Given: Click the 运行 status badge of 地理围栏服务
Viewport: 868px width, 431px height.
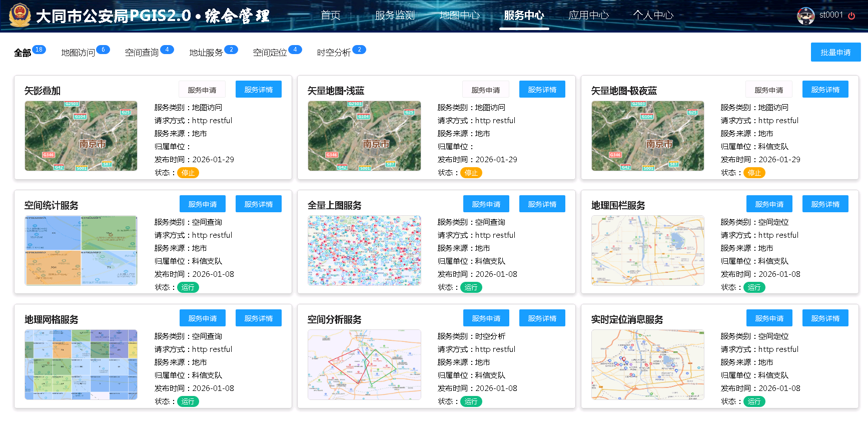Looking at the screenshot, I should tap(754, 287).
